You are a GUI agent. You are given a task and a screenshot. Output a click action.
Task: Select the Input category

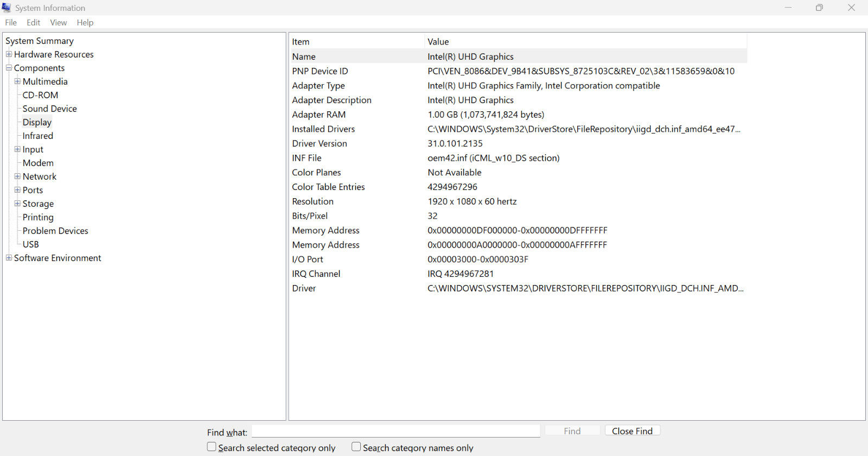tap(33, 149)
